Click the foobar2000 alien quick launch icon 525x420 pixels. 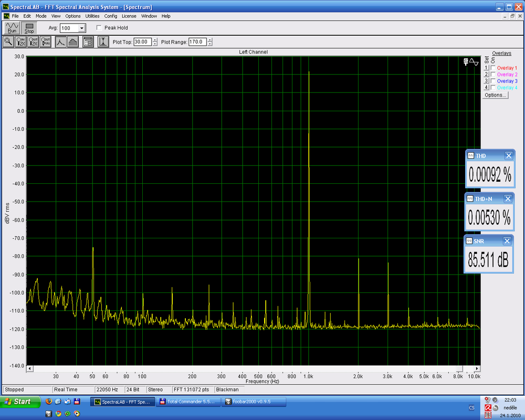pyautogui.click(x=49, y=414)
